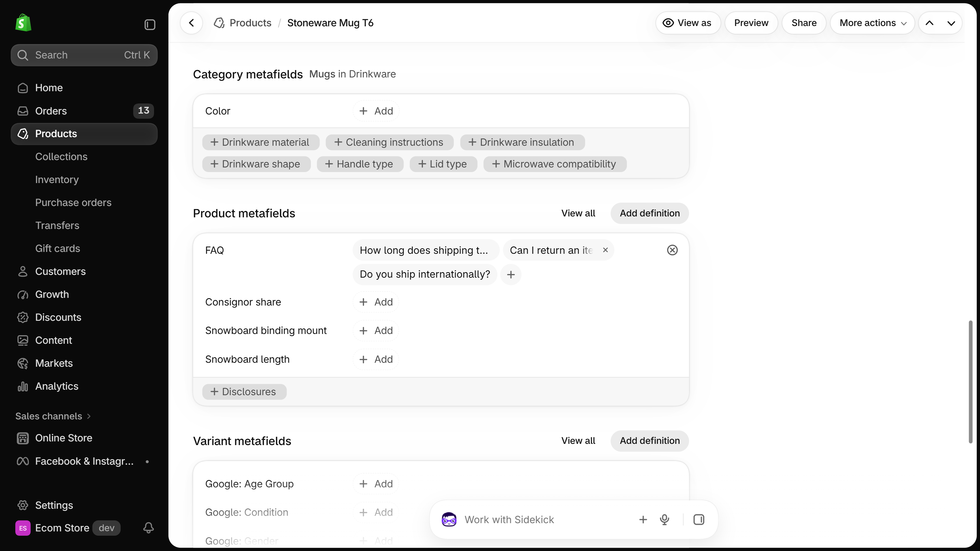Clear the FAQ metafield with the circled X
The image size is (980, 551).
coord(672,250)
